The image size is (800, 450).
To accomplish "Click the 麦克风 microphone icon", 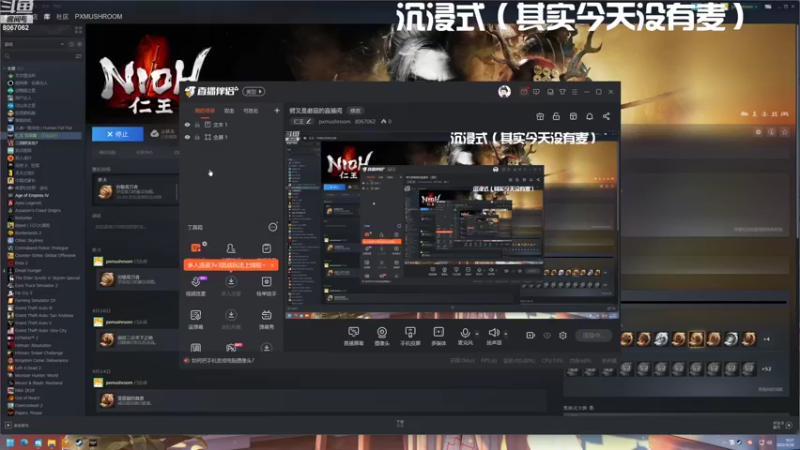I will (465, 336).
